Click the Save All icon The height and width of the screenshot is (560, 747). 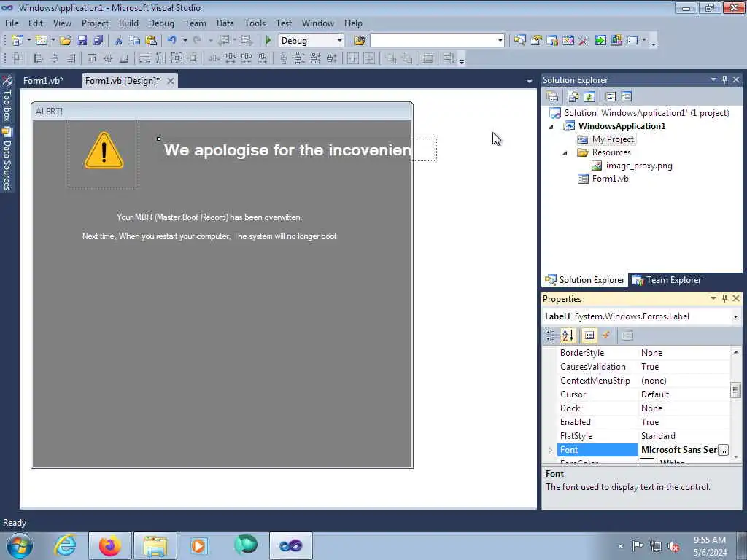point(98,41)
